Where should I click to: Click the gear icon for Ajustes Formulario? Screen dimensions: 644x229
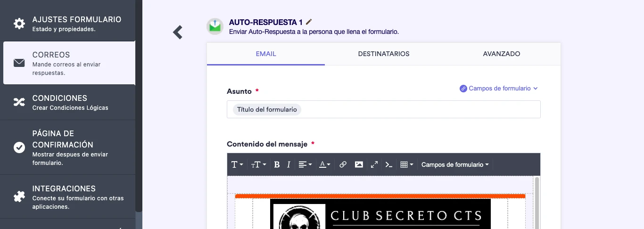pyautogui.click(x=19, y=24)
